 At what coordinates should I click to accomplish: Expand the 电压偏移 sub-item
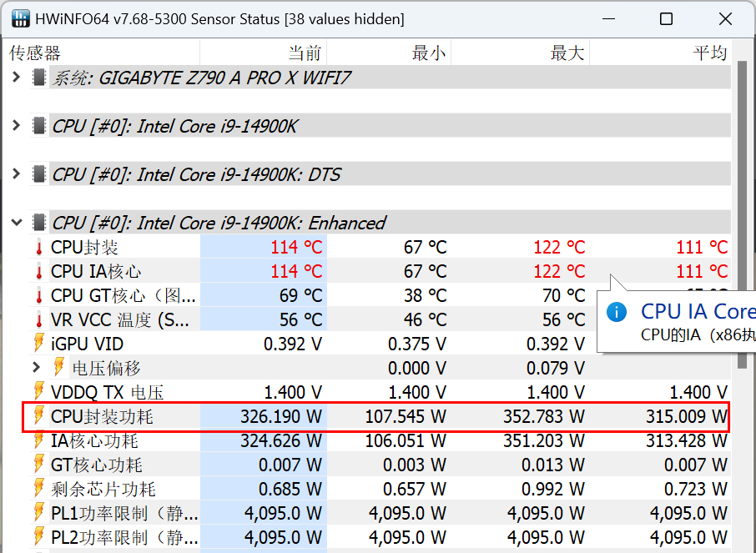[36, 367]
